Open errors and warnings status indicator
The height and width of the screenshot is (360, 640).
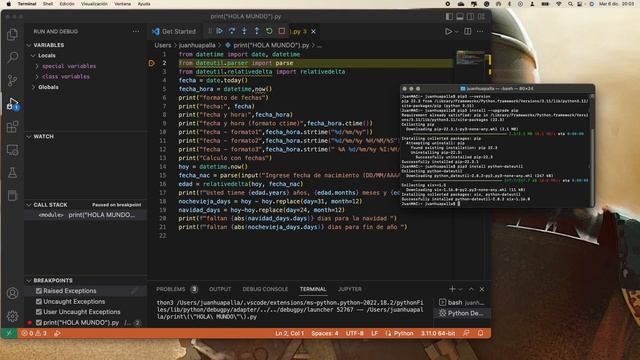34,333
